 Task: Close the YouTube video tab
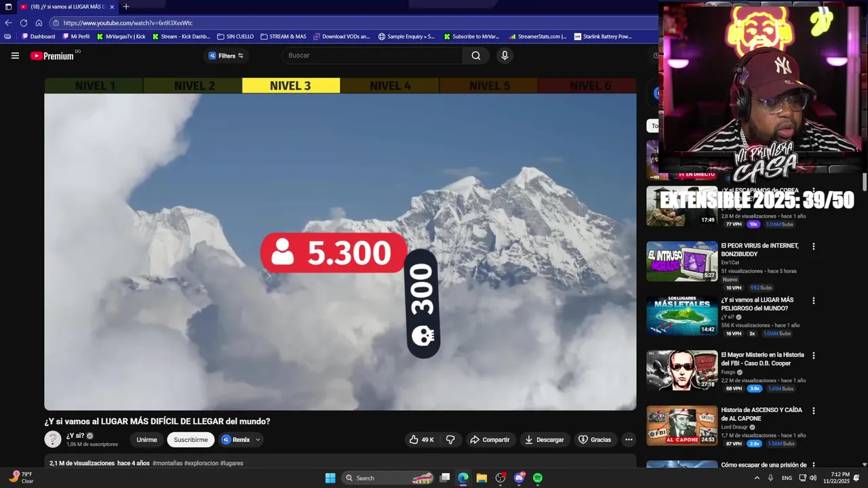point(113,7)
